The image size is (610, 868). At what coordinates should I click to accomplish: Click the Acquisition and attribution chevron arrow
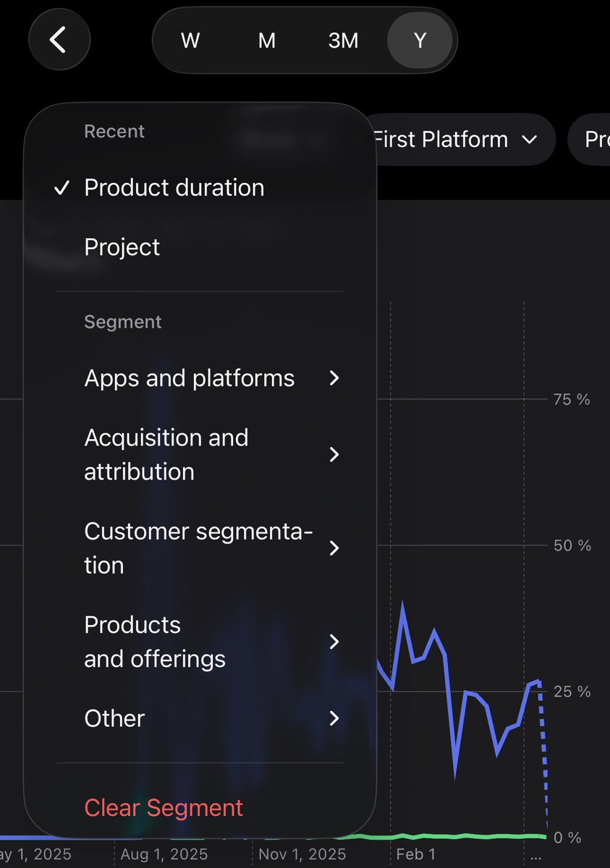pyautogui.click(x=334, y=454)
